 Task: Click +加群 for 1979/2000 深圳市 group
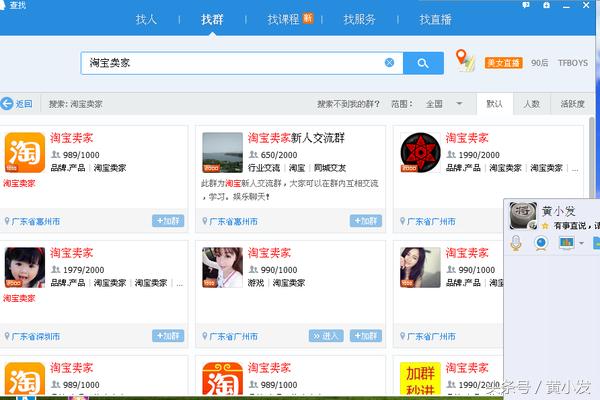click(168, 336)
